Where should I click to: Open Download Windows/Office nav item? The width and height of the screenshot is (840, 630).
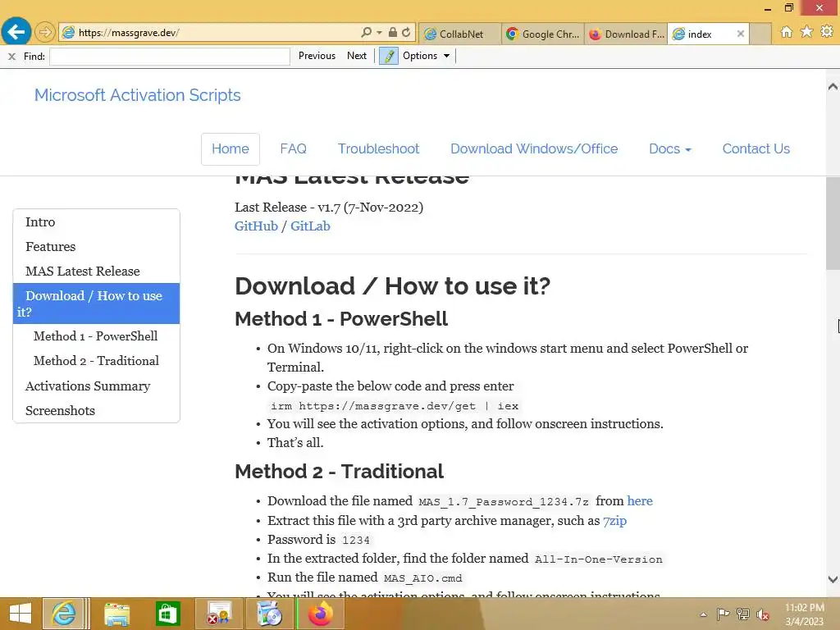click(x=534, y=149)
